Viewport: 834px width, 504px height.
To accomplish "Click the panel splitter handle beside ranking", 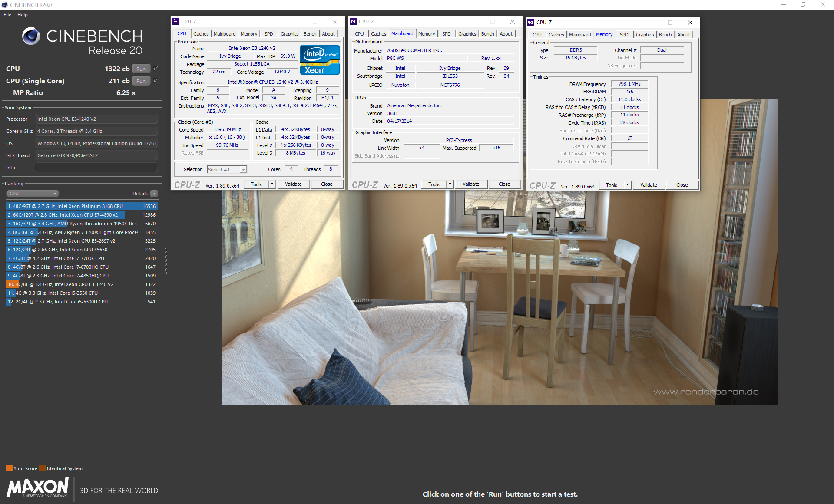I will tap(166, 260).
